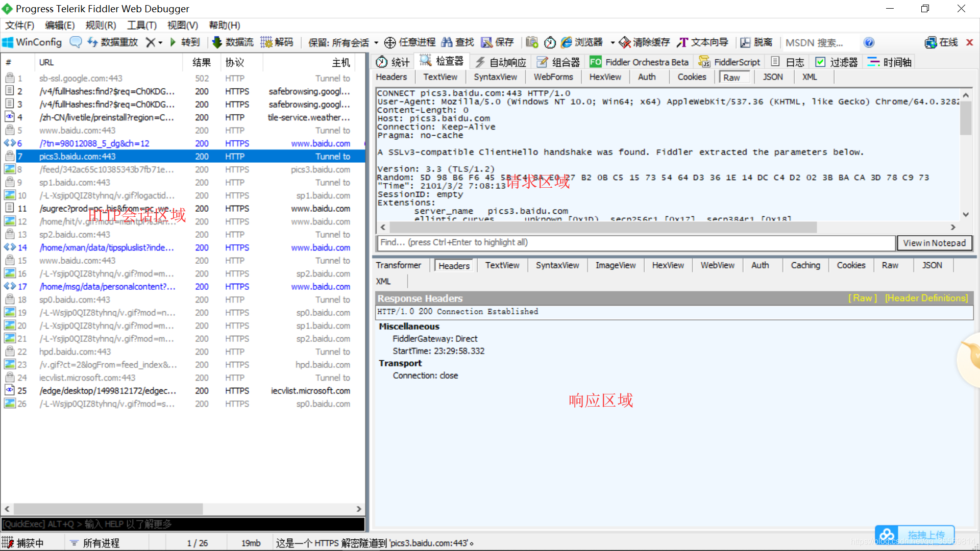Open the WinConfig tool

click(x=32, y=42)
